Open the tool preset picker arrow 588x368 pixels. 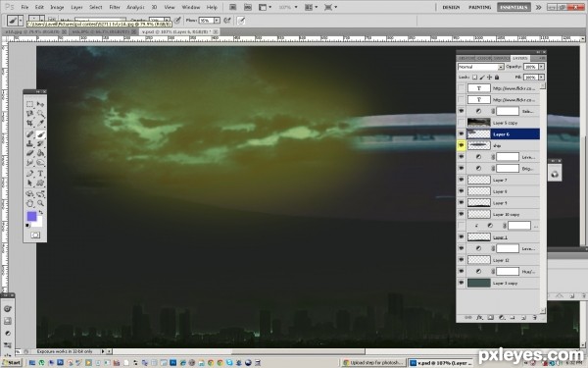[x=21, y=21]
